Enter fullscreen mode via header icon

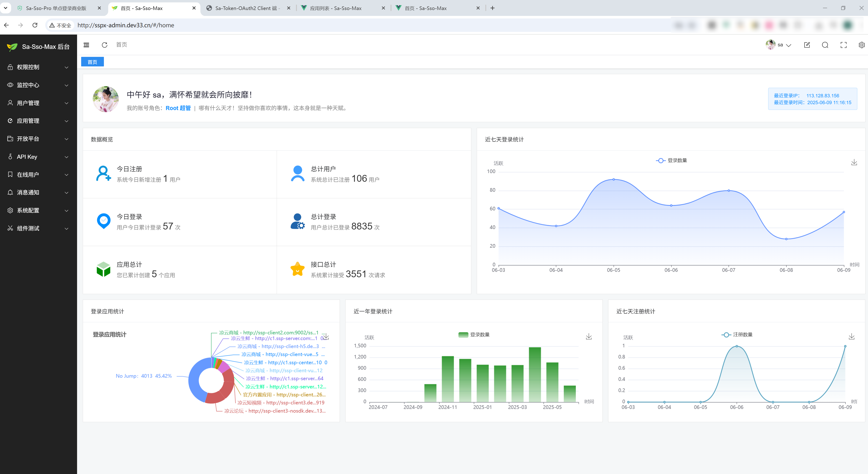pos(843,45)
